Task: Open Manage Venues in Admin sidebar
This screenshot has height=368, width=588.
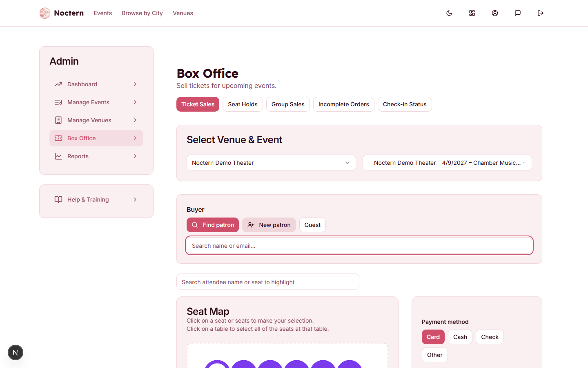Action: (x=96, y=120)
